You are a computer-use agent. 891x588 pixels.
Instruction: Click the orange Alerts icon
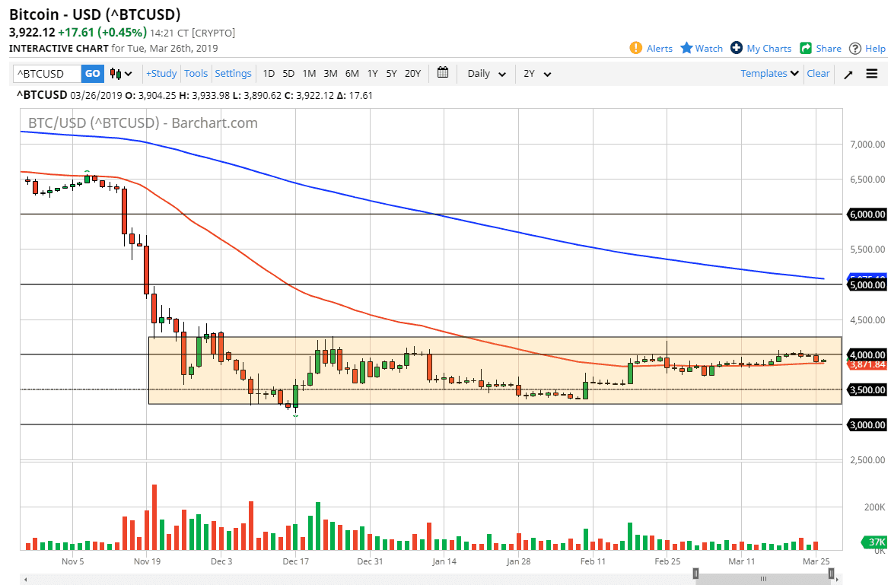[x=636, y=48]
